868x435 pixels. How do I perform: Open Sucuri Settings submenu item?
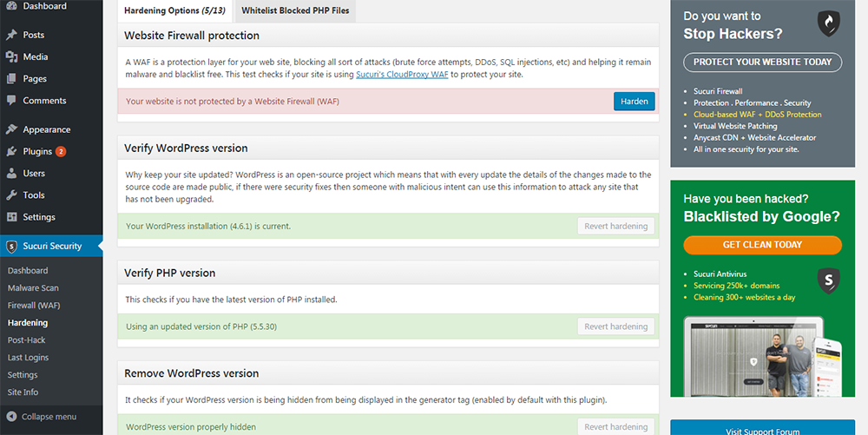(23, 375)
